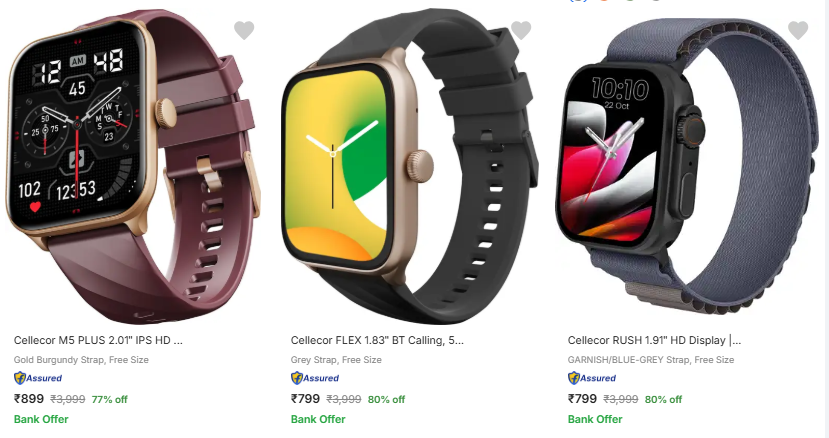Open the Cellecor RUSH watch image
The width and height of the screenshot is (829, 438).
686,167
